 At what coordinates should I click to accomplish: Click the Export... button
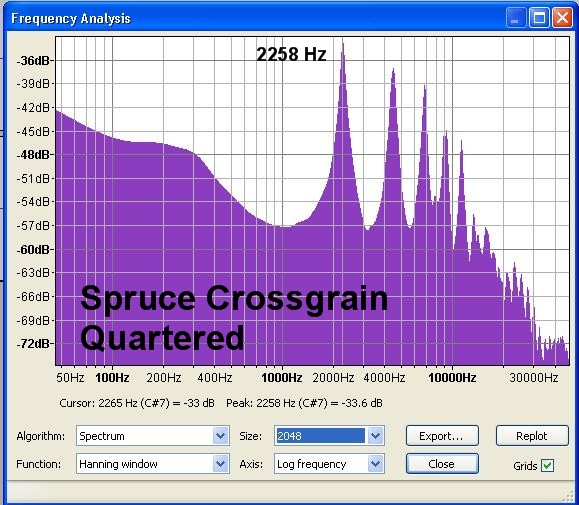point(442,436)
